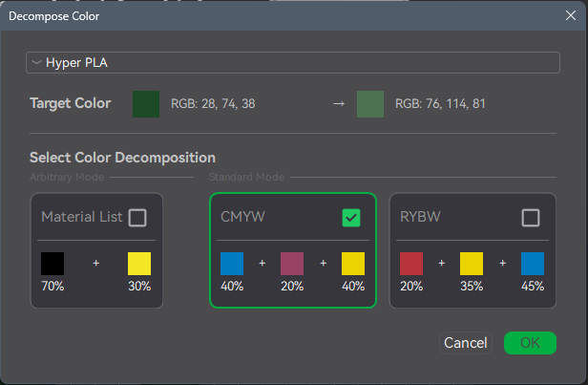Cancel the Decompose Color dialog

click(x=466, y=343)
